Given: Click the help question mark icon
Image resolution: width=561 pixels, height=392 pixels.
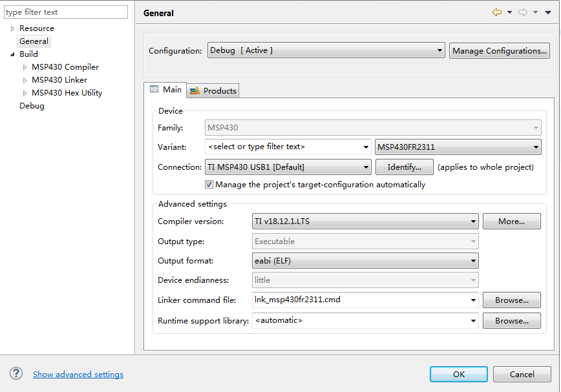Looking at the screenshot, I should pos(16,373).
